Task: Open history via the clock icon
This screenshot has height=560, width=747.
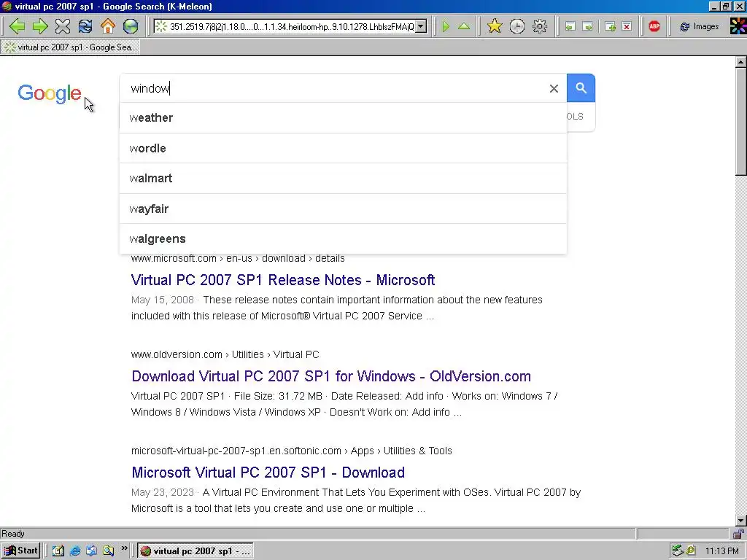Action: pos(517,26)
